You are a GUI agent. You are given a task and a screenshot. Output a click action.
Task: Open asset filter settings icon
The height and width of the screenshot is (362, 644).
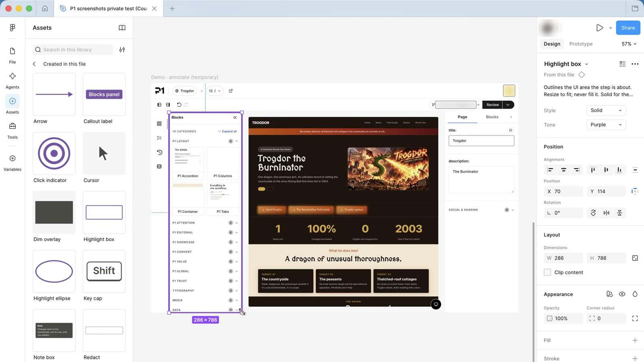click(122, 49)
